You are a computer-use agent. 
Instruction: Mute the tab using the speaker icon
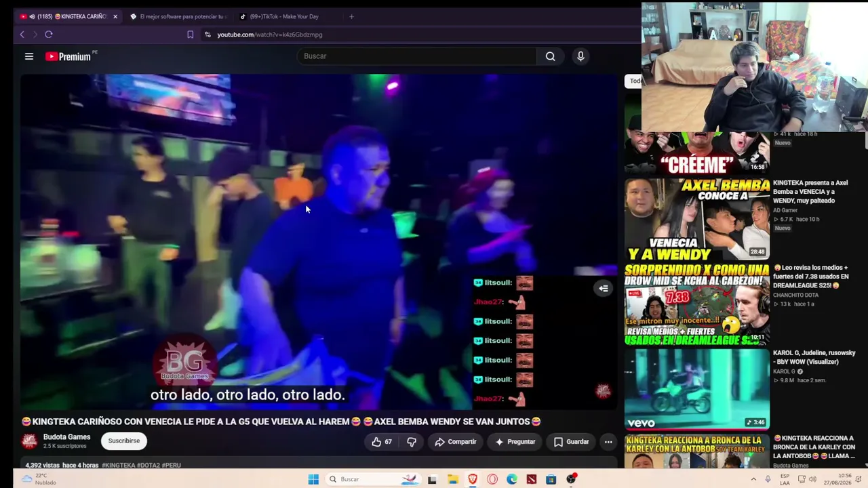[x=32, y=16]
